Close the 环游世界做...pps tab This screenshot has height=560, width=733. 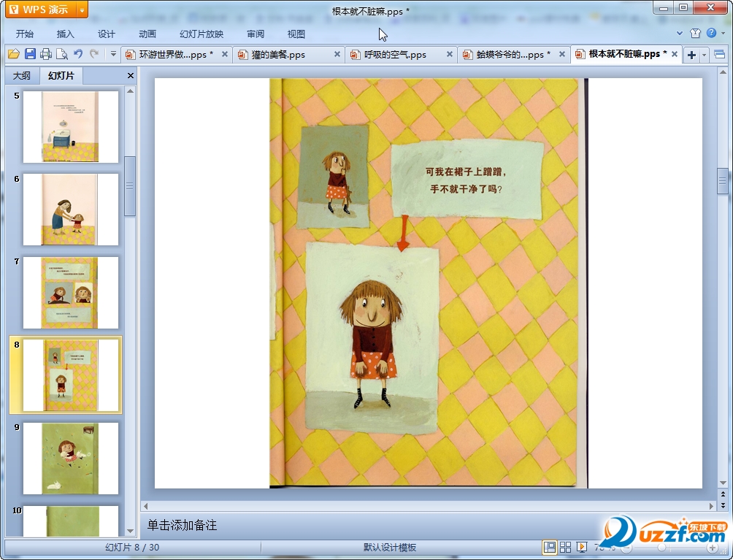pos(224,54)
